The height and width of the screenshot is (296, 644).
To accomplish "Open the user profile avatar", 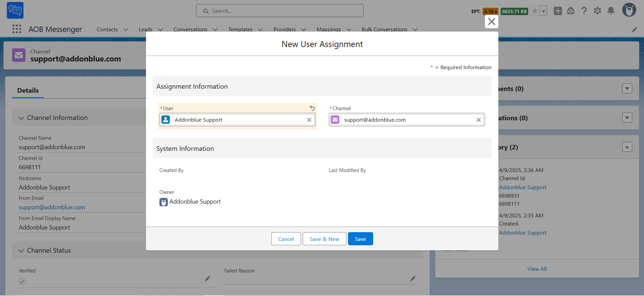I will click(x=629, y=10).
